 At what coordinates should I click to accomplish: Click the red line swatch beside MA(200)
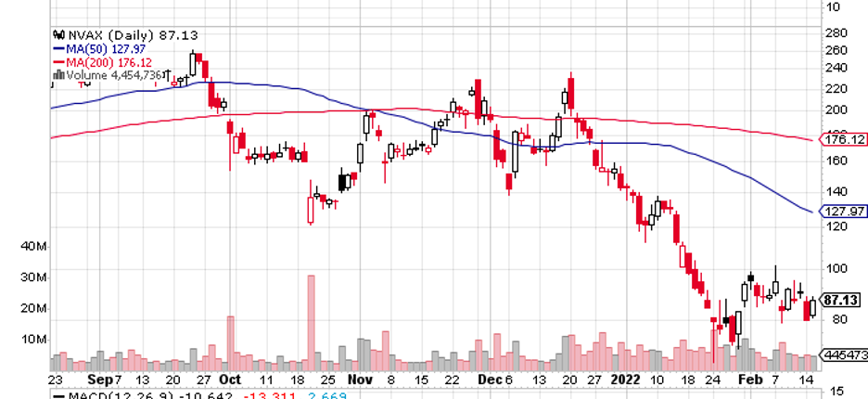pos(58,62)
